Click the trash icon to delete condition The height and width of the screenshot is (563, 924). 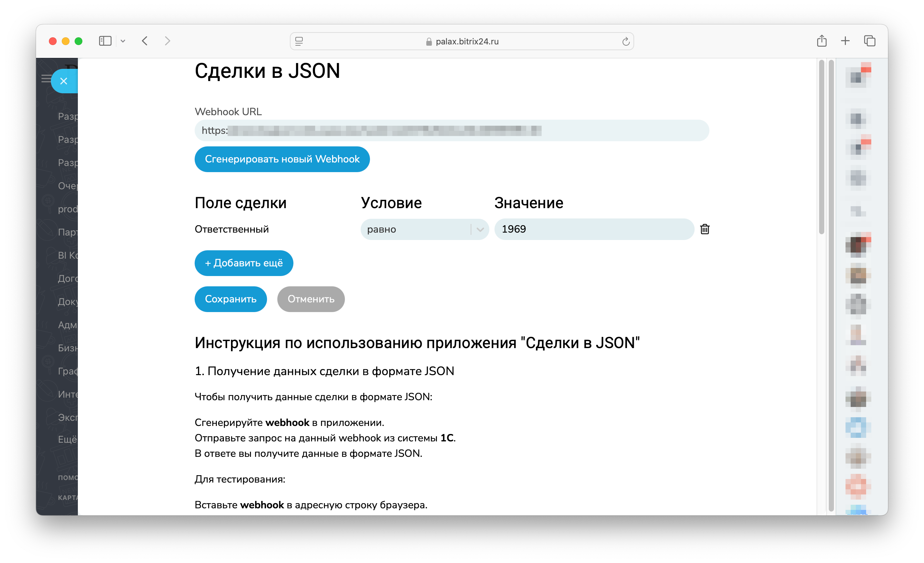[704, 229]
